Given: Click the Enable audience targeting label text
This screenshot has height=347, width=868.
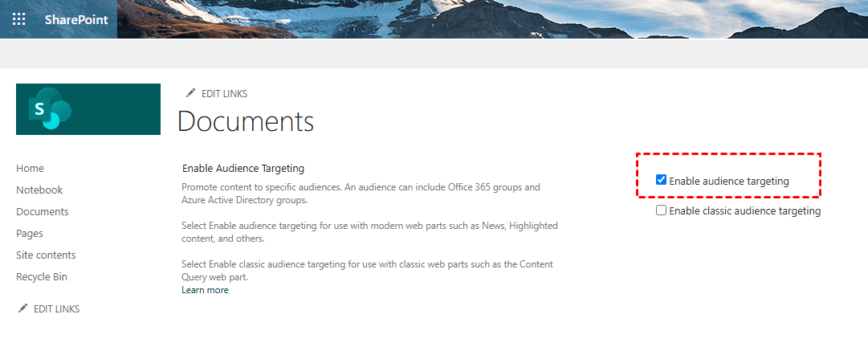Looking at the screenshot, I should pyautogui.click(x=728, y=182).
